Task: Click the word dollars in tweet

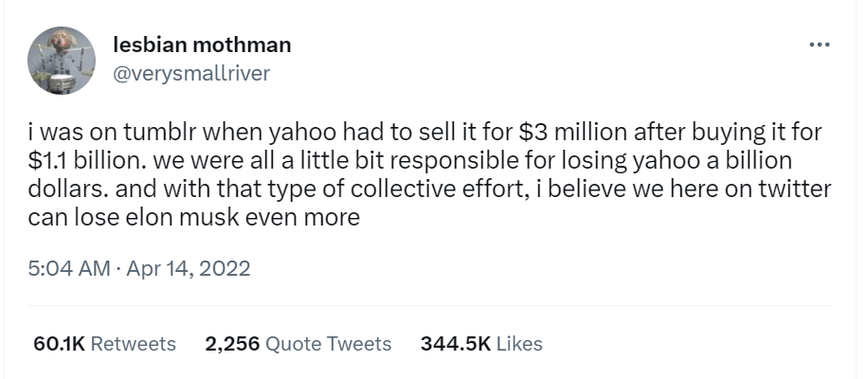Action: tap(65, 188)
